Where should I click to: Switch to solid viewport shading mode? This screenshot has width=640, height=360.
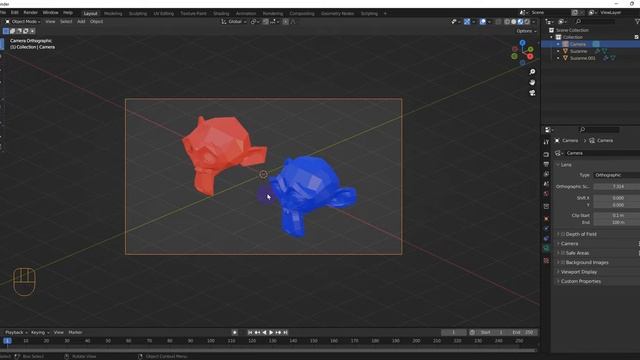click(513, 22)
